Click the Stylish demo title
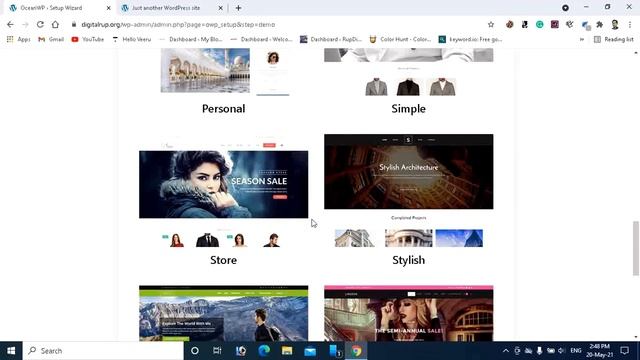Screen dimensions: 640x360 [409, 260]
